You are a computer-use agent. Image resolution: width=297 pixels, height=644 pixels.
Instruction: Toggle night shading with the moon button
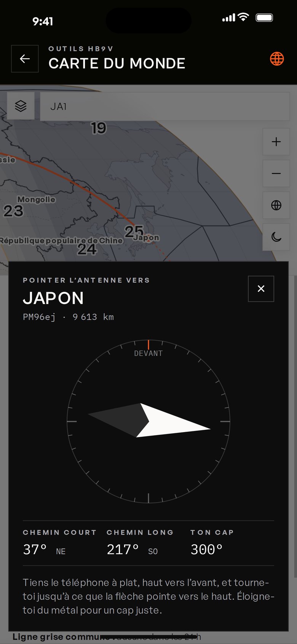(276, 237)
